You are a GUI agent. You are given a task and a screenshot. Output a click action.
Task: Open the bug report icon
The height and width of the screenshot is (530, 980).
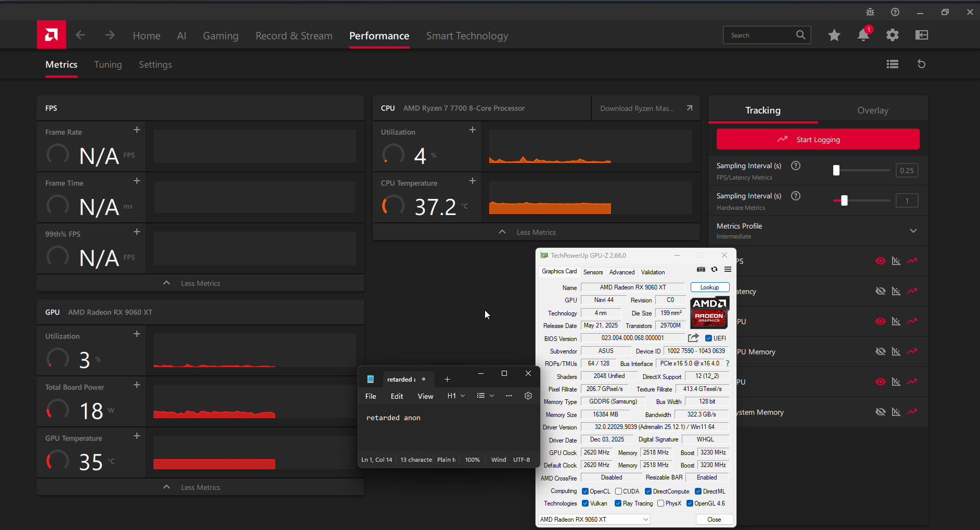point(870,12)
